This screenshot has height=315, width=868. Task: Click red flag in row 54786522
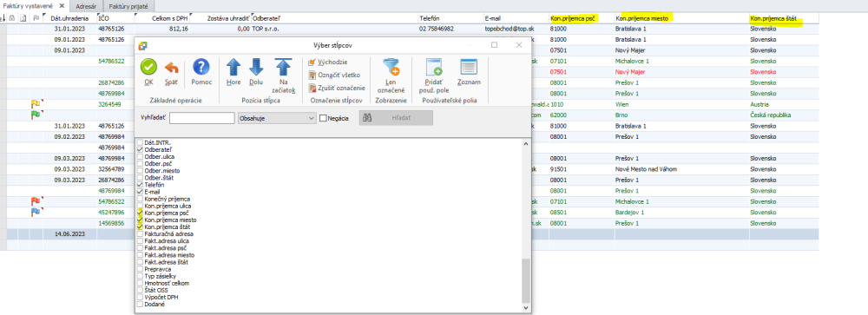[x=36, y=201]
